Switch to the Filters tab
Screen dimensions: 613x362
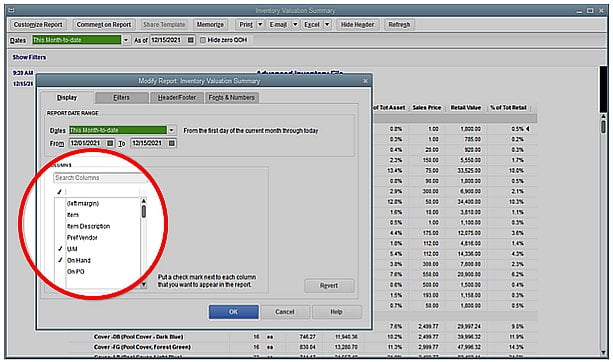click(122, 97)
